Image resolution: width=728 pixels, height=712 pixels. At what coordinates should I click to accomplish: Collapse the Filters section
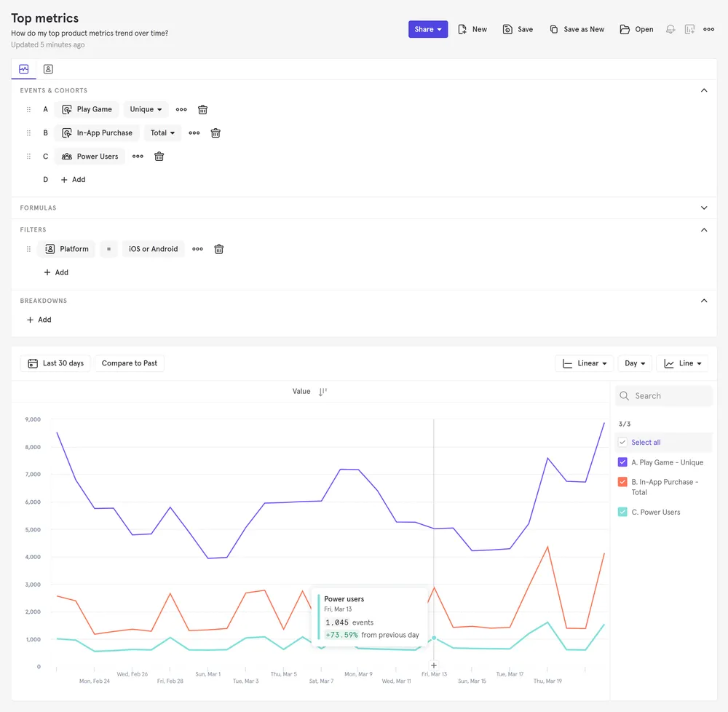tap(704, 230)
